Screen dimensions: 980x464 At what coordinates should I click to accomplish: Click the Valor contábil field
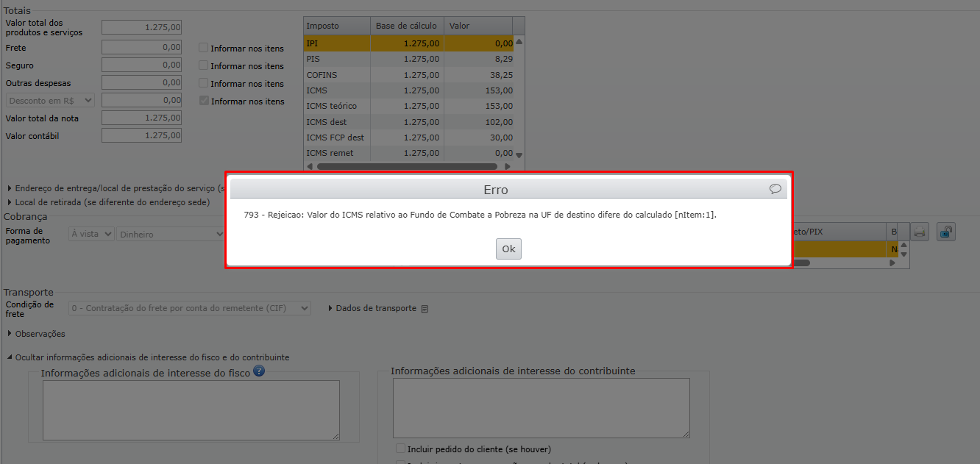coord(141,135)
